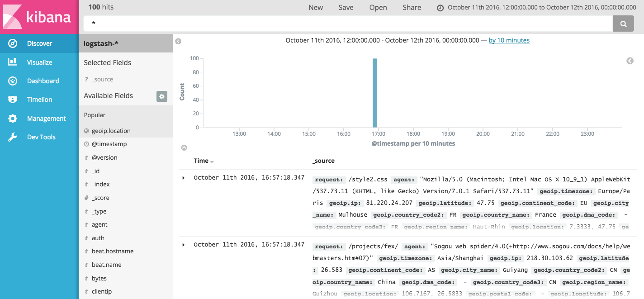Image resolution: width=644 pixels, height=299 pixels.
Task: Click the search magnifier button
Action: 623,23
